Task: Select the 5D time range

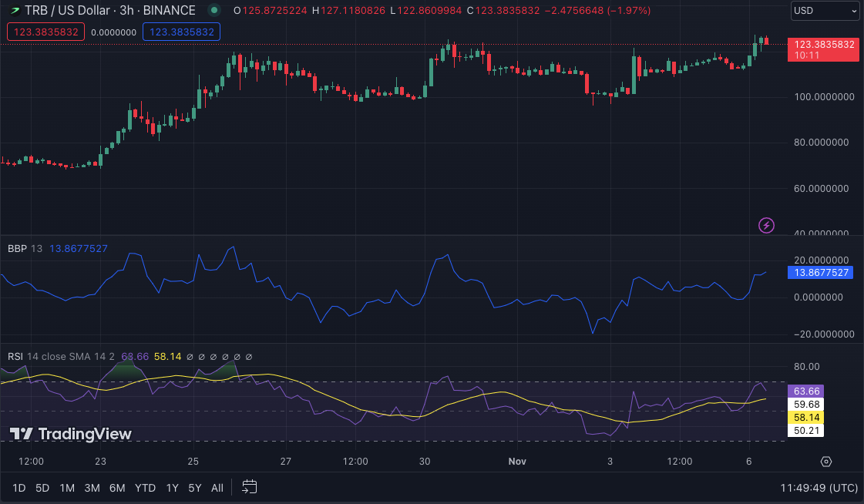Action: [x=42, y=488]
